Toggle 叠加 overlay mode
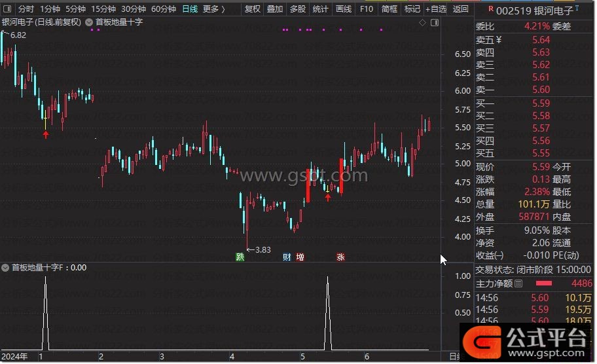Screen dimensions: 597x364 point(275,9)
